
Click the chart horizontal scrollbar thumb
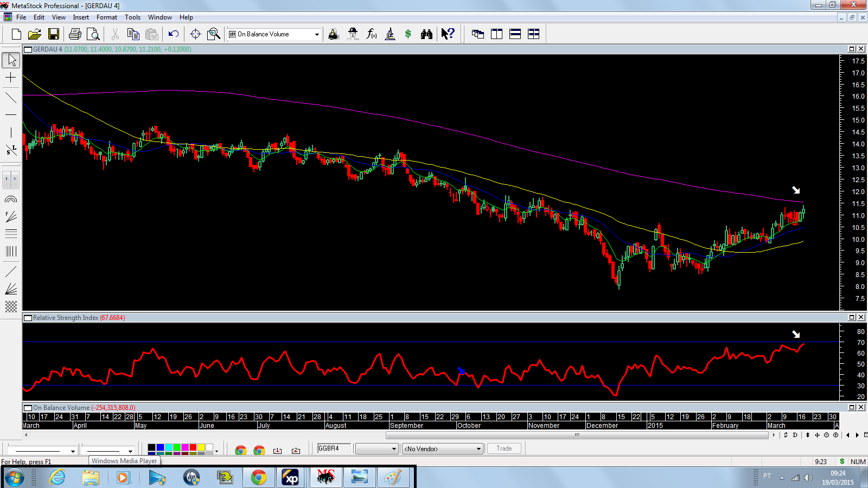coord(577,435)
